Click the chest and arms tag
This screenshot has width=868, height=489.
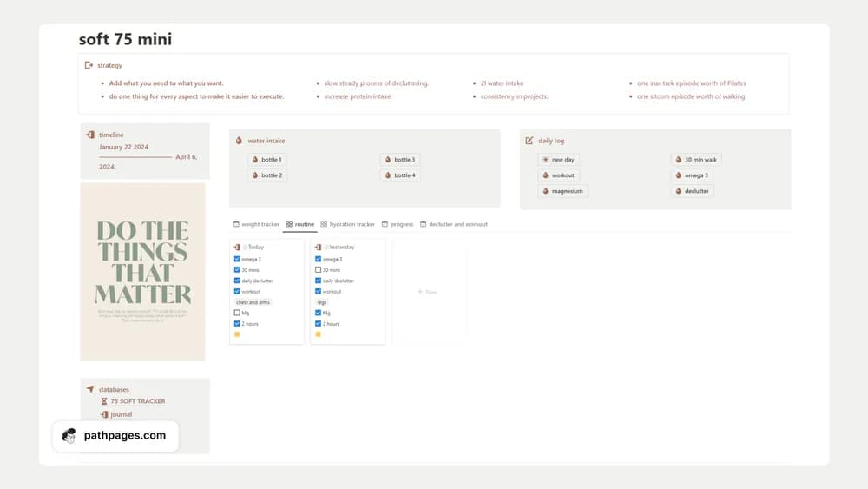tap(253, 302)
